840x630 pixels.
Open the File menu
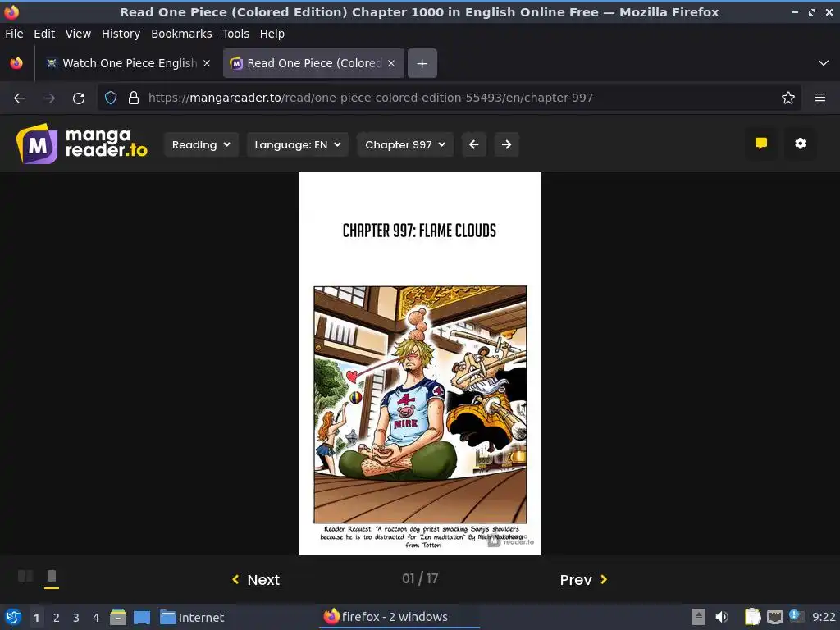tap(14, 34)
